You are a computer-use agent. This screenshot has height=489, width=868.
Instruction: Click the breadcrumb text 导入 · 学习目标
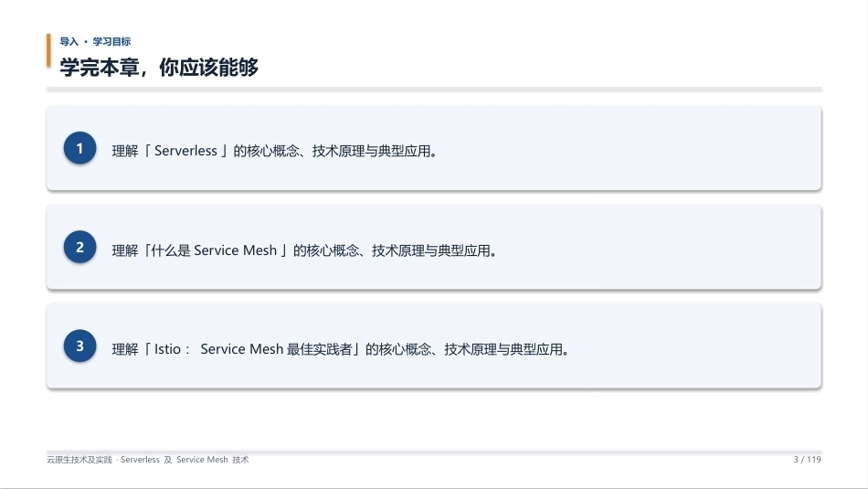pyautogui.click(x=95, y=41)
